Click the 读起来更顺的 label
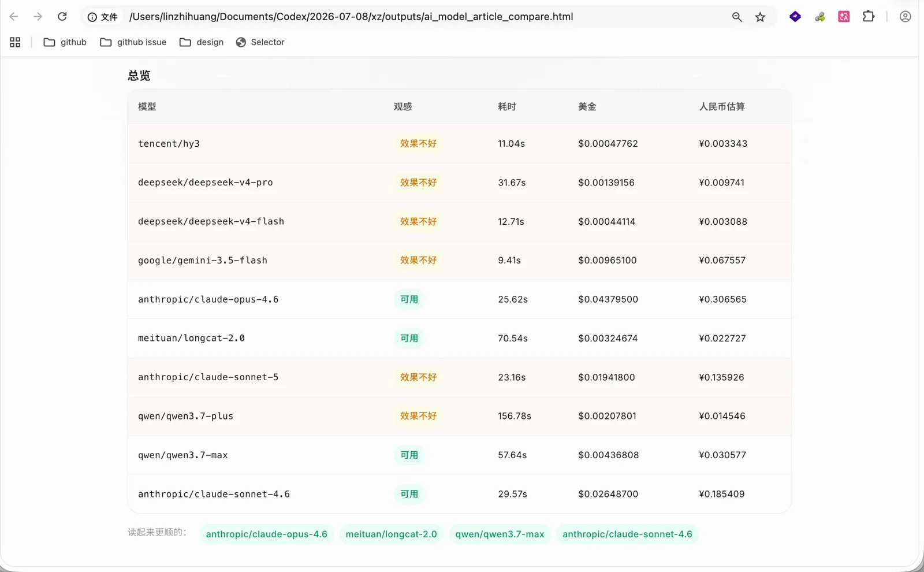The width and height of the screenshot is (924, 572). click(x=157, y=532)
